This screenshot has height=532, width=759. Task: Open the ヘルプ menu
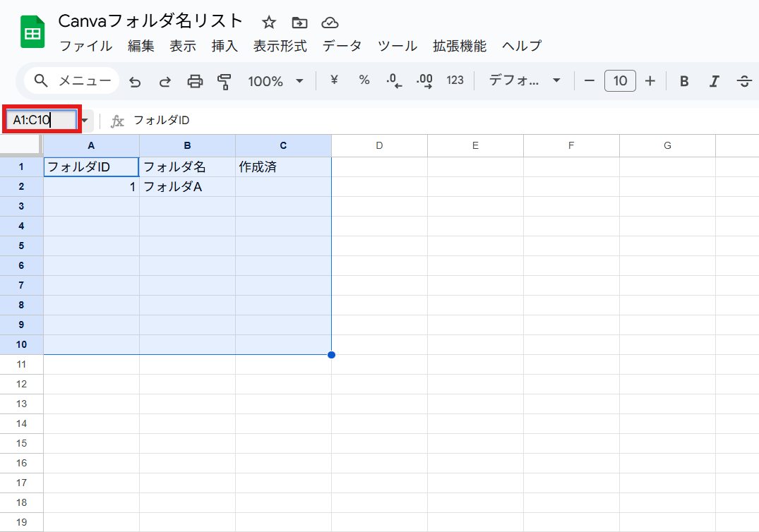522,46
